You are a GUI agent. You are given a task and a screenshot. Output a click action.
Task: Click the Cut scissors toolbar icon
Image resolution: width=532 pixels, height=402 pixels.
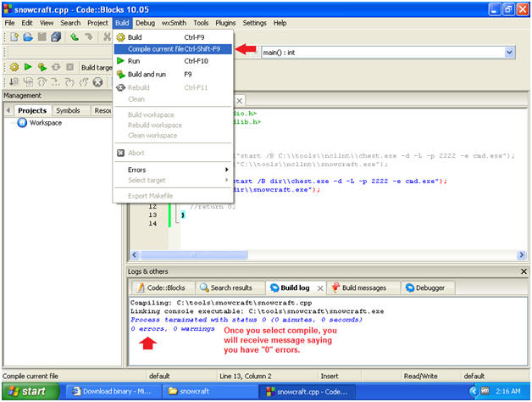tap(108, 36)
